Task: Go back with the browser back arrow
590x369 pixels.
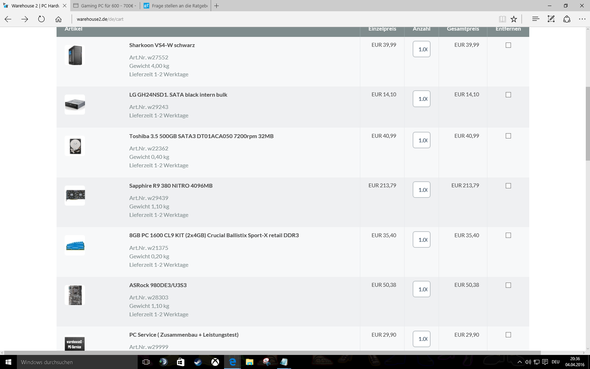Action: [x=8, y=19]
